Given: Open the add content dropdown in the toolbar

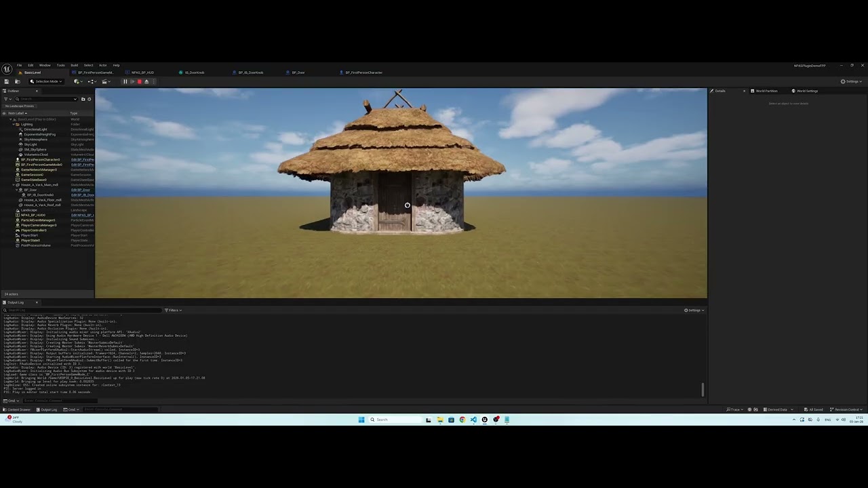Looking at the screenshot, I should (x=78, y=81).
